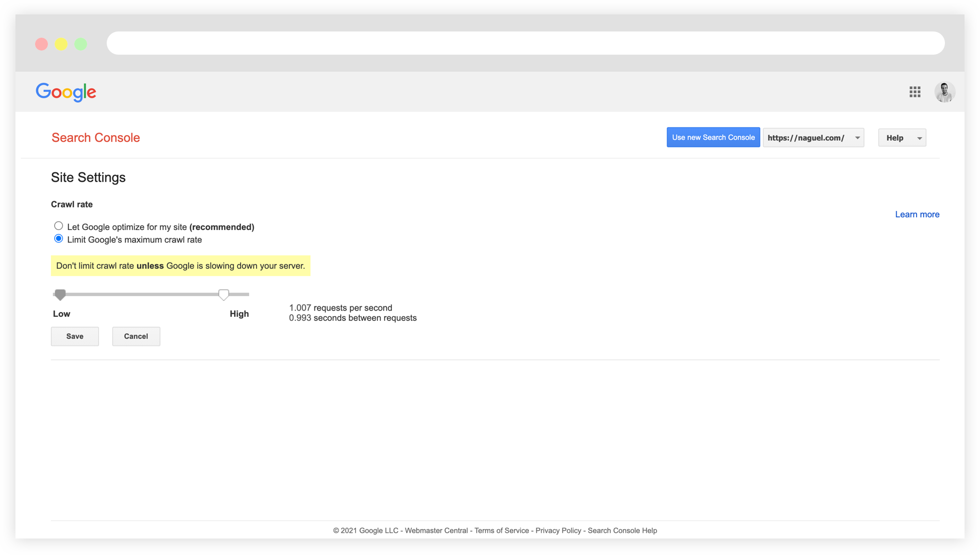Open the Learn more link

point(917,215)
